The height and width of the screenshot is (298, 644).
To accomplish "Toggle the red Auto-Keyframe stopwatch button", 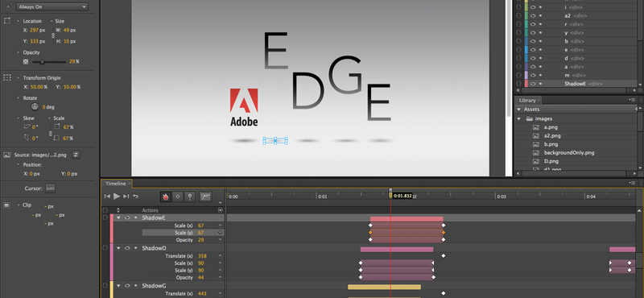I will point(166,197).
